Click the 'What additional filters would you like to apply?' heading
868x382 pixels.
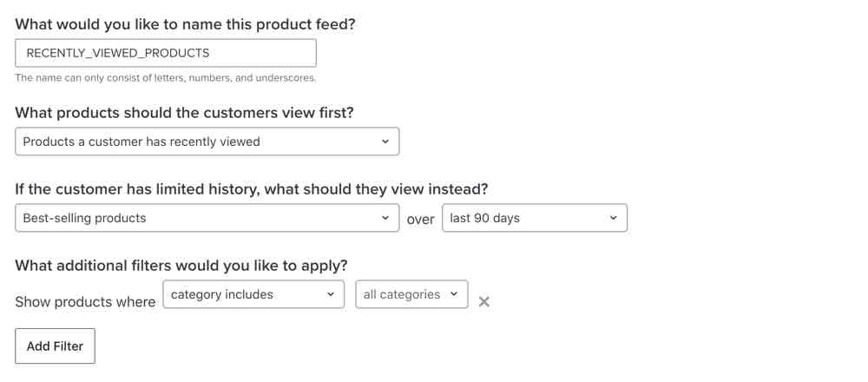point(181,266)
